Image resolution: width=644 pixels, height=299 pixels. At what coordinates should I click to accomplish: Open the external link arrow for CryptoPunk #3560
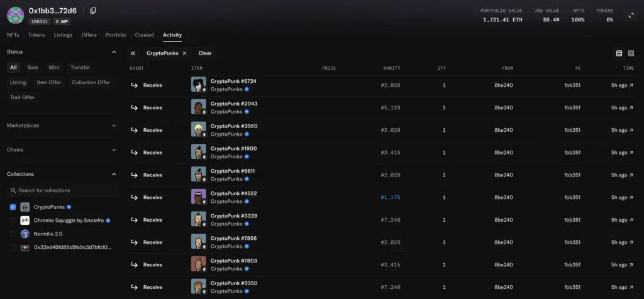pos(631,131)
